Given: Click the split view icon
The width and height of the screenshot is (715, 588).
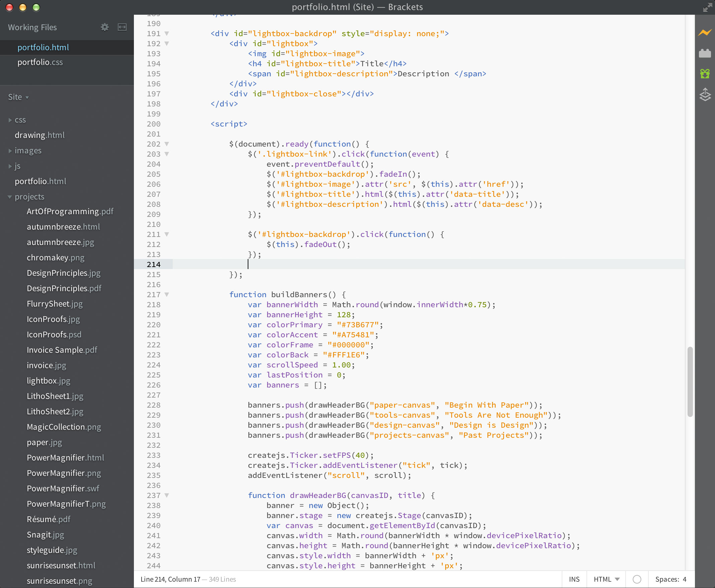Looking at the screenshot, I should coord(122,27).
